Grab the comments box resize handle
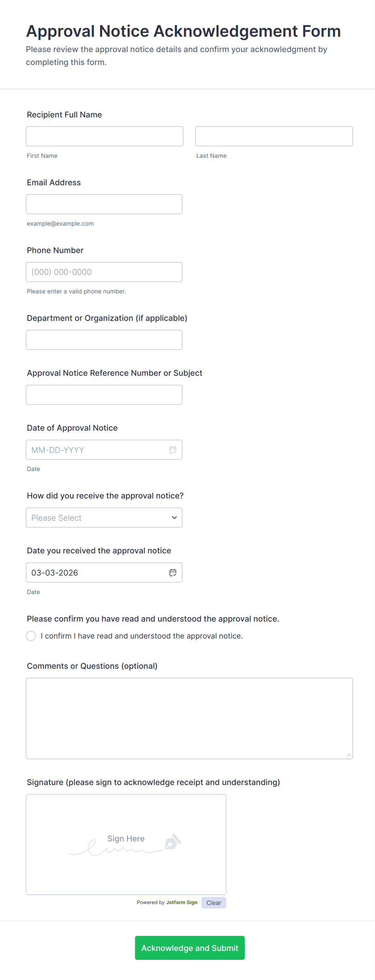Viewport: 375px width, 980px height. tap(349, 755)
